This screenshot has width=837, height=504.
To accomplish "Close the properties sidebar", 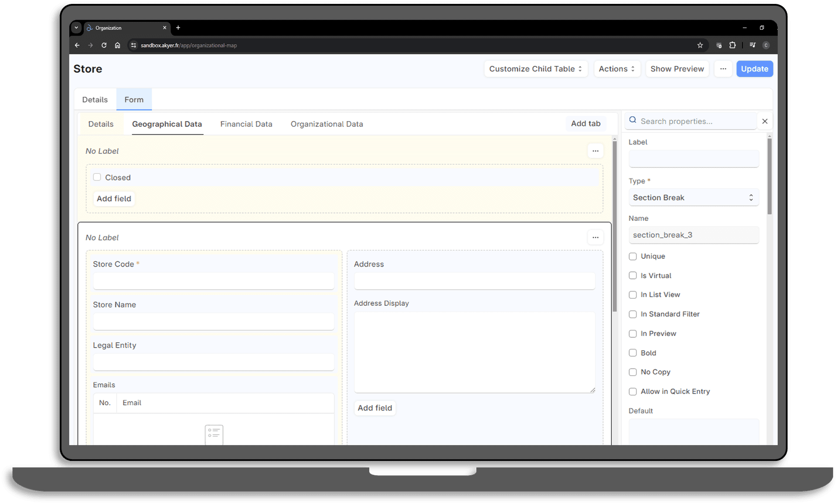I will click(x=765, y=121).
